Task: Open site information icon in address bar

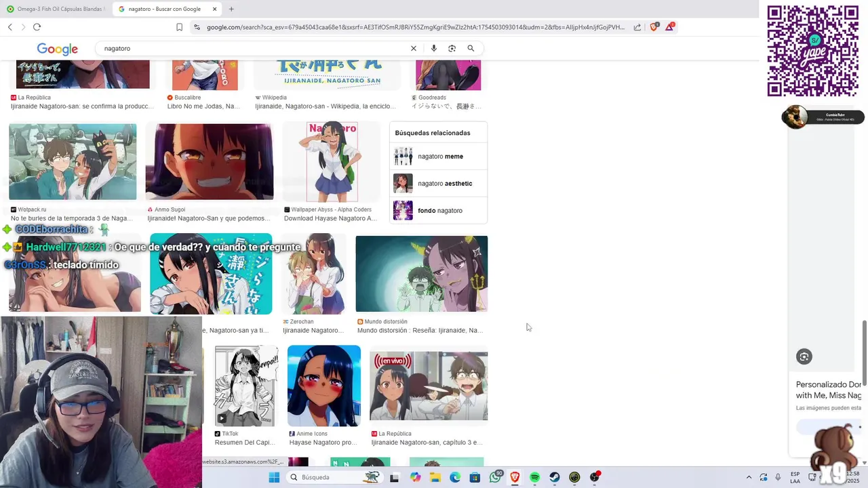Action: click(x=197, y=27)
